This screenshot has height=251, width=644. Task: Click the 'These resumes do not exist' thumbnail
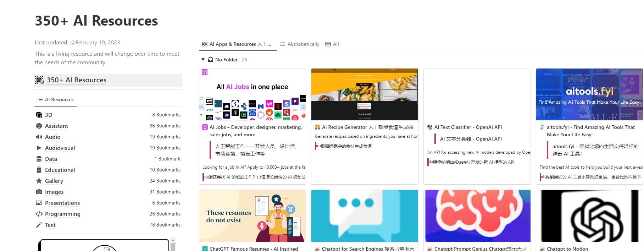coord(252,216)
